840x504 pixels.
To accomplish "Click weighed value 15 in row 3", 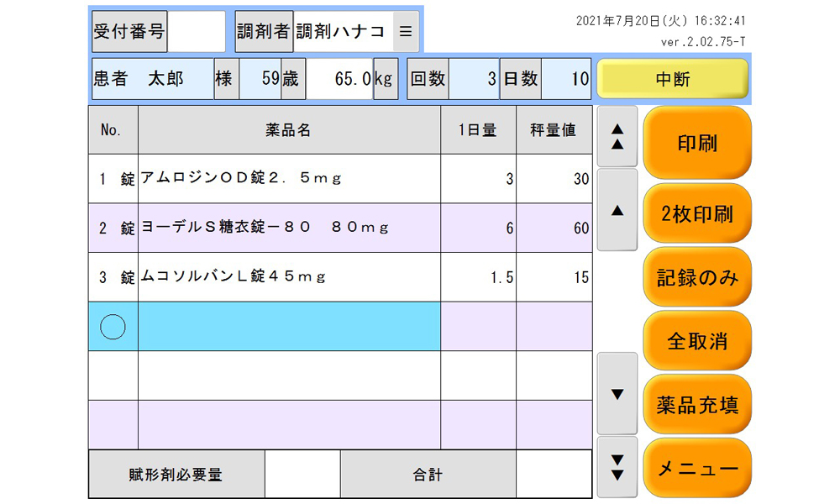I will 554,277.
